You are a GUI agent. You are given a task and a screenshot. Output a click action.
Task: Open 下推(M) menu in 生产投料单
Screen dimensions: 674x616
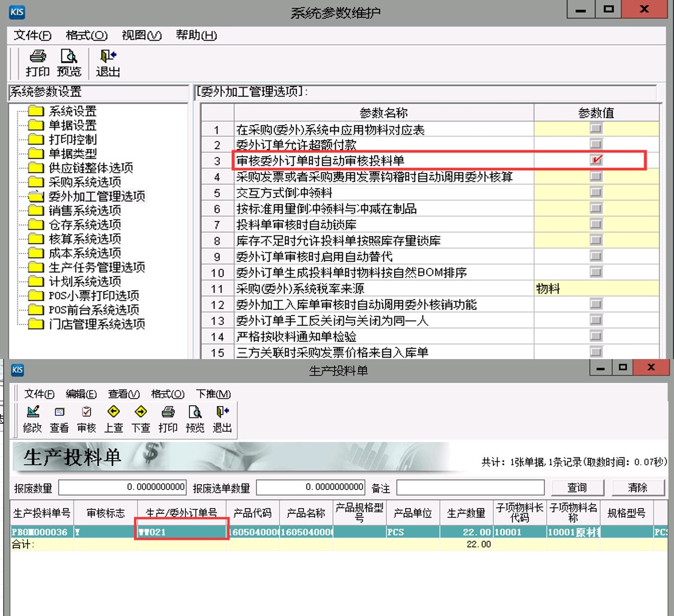tap(214, 394)
